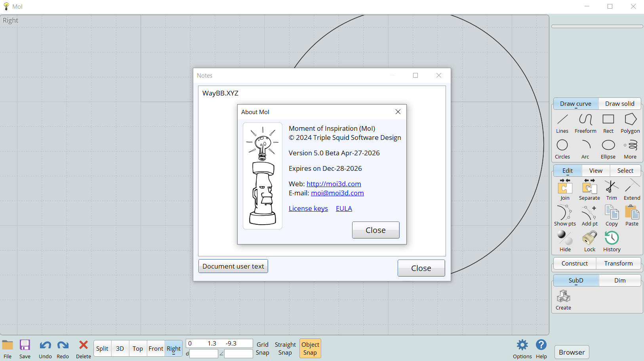Select the Lines drawing tool
644x361 pixels.
click(562, 124)
